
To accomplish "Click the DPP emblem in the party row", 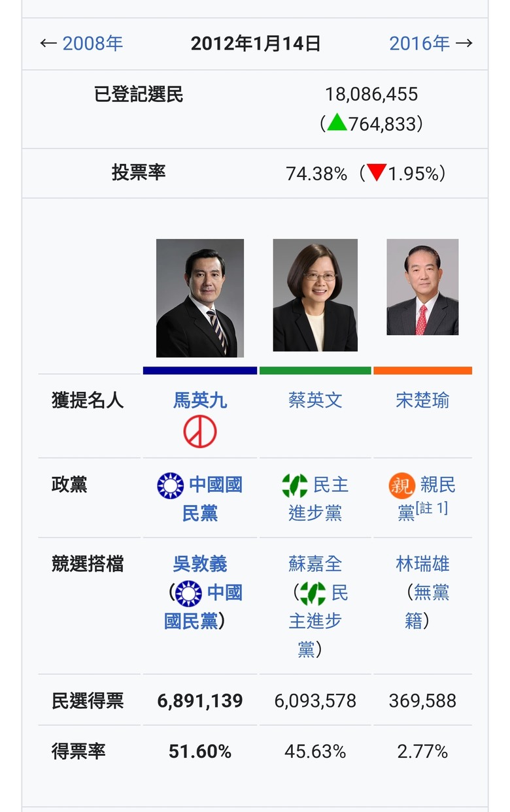I will click(295, 485).
